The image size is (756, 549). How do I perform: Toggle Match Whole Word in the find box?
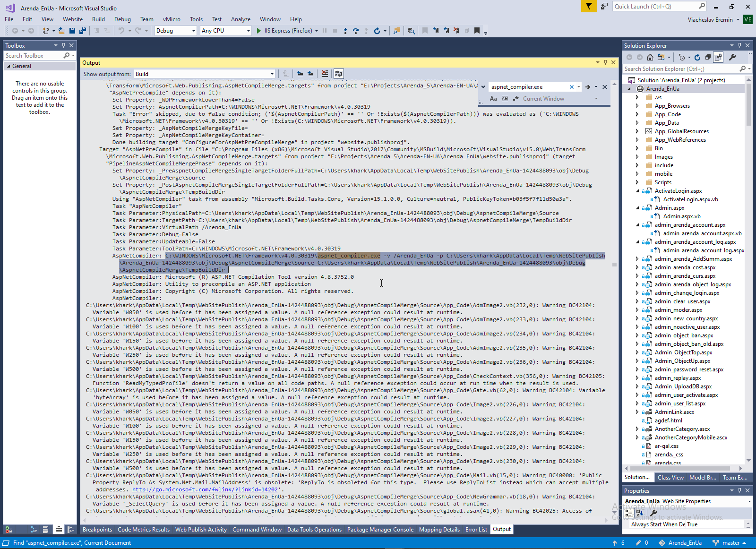tap(505, 99)
